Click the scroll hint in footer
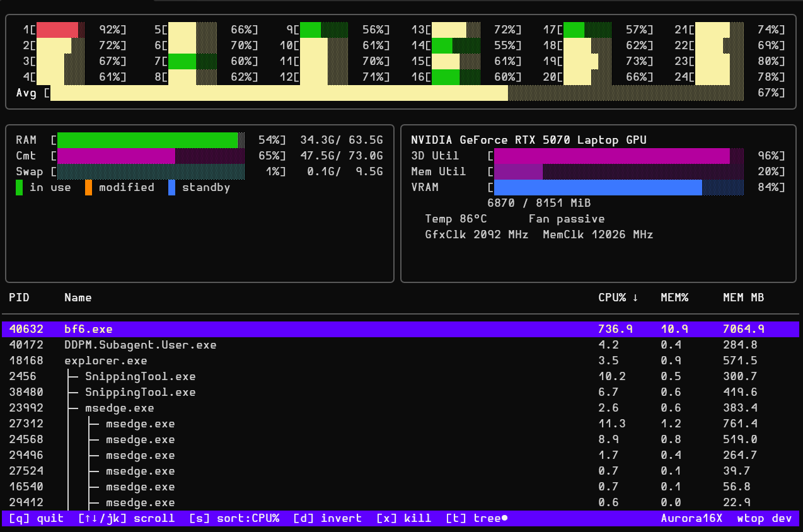Image resolution: width=803 pixels, height=532 pixels. (x=127, y=518)
